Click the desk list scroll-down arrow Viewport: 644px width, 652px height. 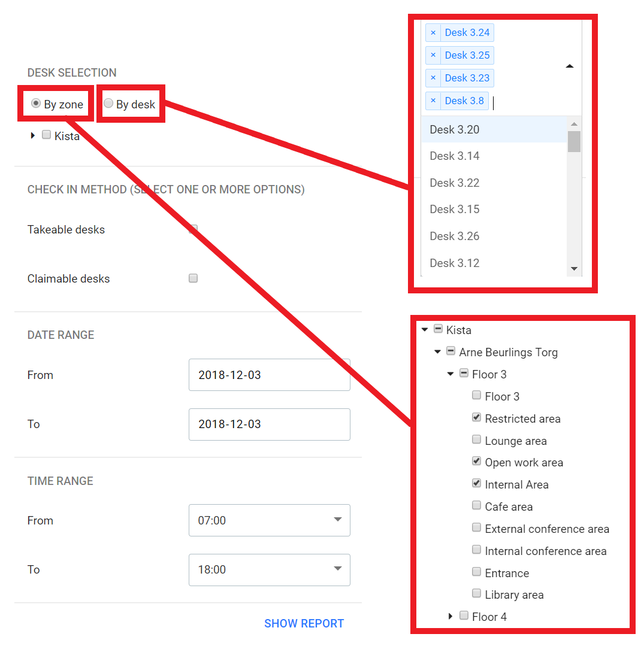point(574,269)
